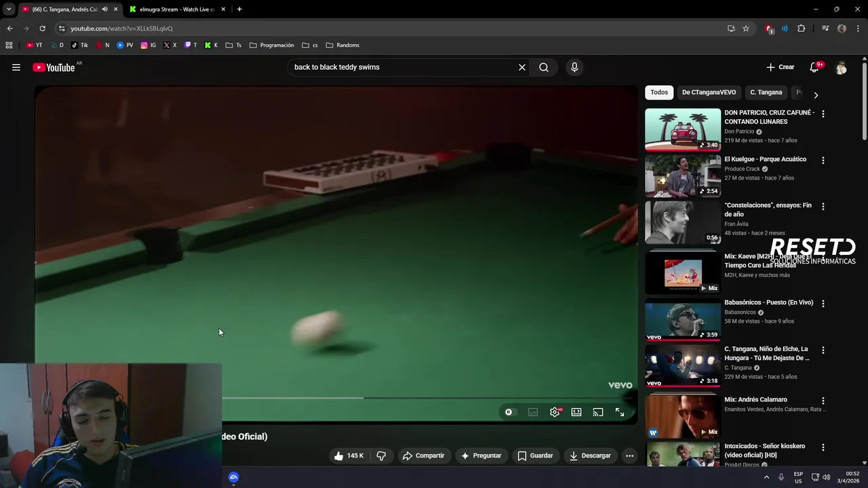The height and width of the screenshot is (488, 868).
Task: Dislike the video
Action: [x=381, y=455]
